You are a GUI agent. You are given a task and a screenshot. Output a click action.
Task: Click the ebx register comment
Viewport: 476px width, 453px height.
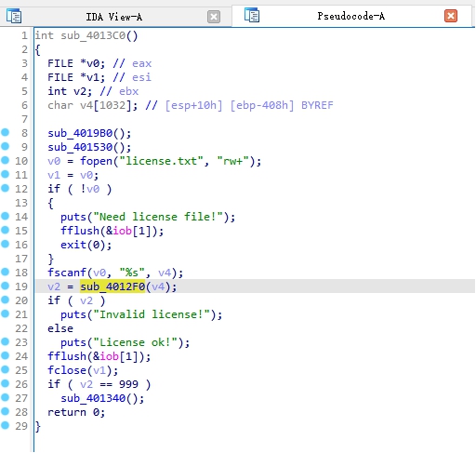pos(128,91)
